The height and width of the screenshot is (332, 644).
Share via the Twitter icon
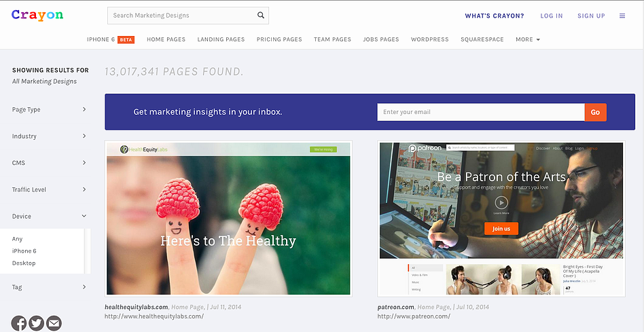click(37, 323)
